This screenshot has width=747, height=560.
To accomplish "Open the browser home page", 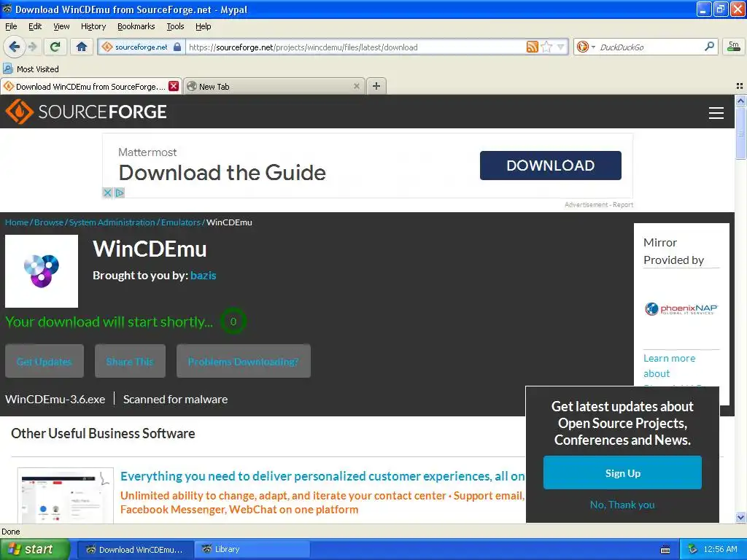I will coord(82,47).
